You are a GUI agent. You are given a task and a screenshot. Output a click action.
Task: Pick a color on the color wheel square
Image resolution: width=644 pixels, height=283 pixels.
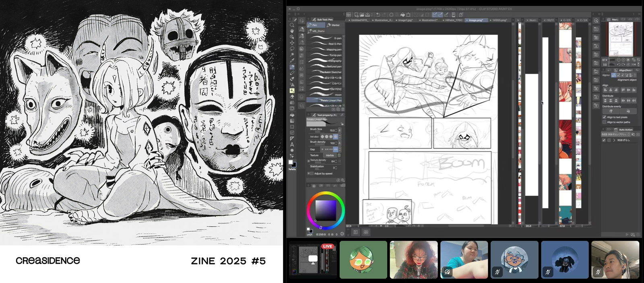click(x=325, y=209)
